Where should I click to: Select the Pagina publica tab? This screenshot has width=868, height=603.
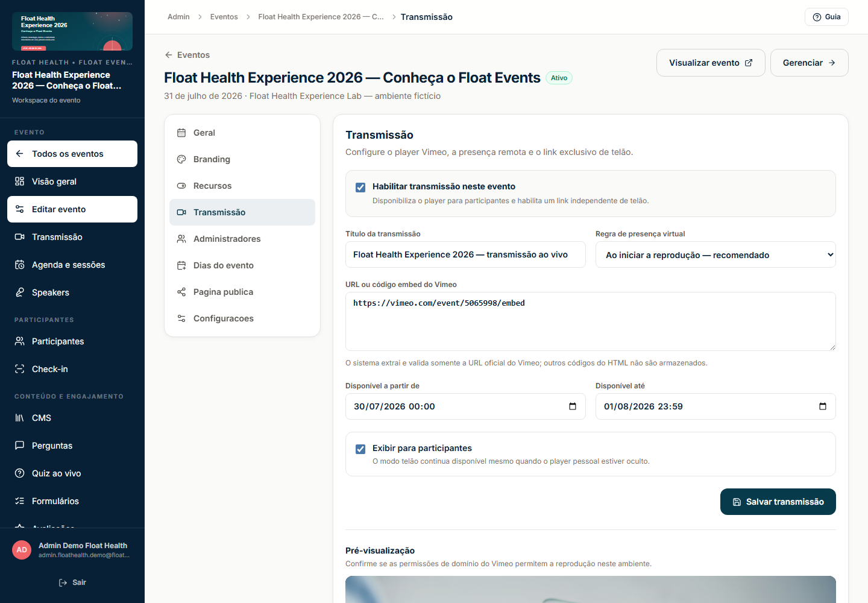tap(242, 292)
